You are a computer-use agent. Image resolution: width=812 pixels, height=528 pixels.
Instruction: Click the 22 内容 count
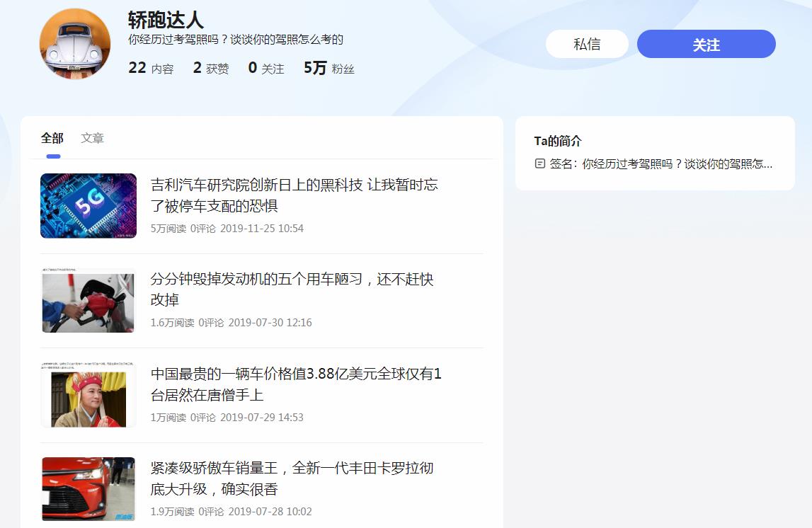[151, 68]
